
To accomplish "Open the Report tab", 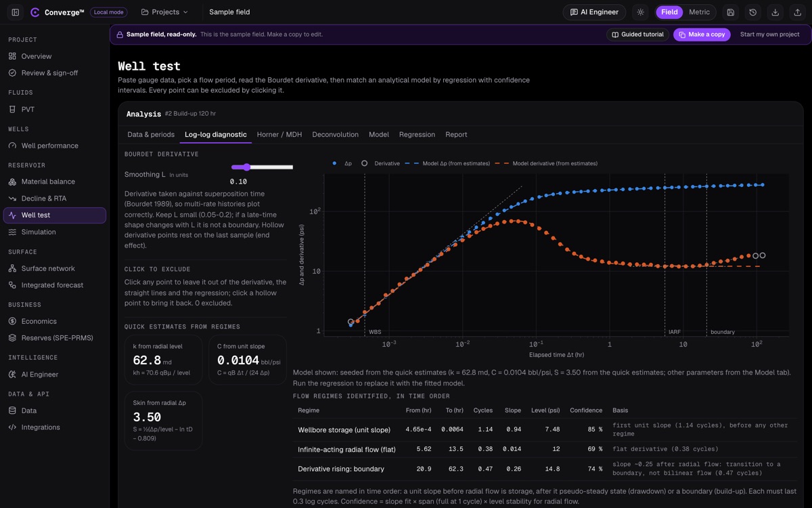I will [x=456, y=134].
